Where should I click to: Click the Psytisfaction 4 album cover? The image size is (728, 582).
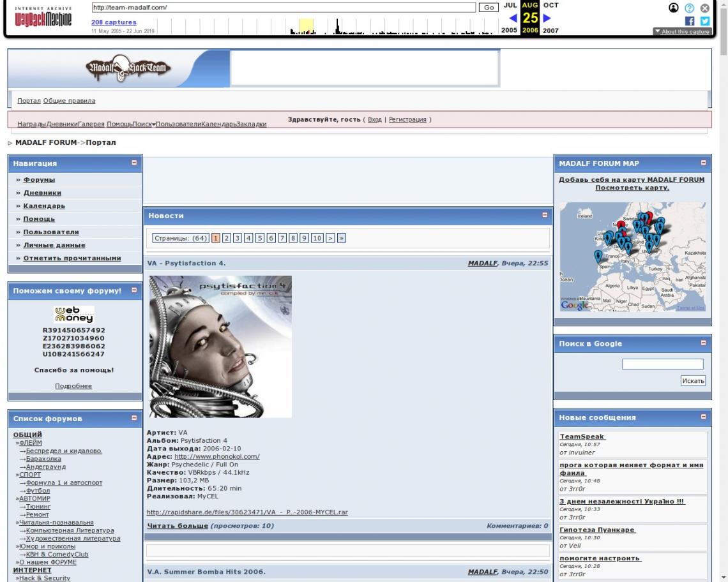tap(220, 347)
